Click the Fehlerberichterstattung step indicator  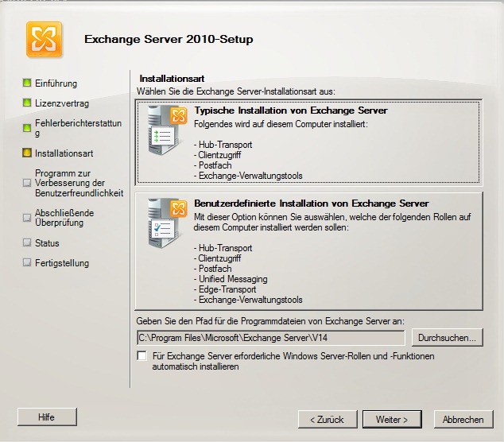pos(27,127)
